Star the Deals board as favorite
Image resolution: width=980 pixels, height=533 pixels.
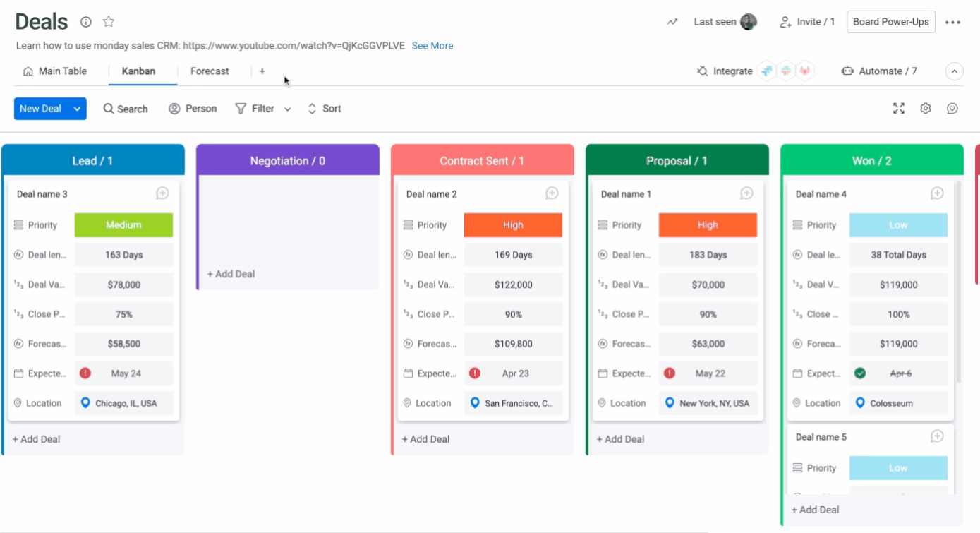pyautogui.click(x=109, y=22)
